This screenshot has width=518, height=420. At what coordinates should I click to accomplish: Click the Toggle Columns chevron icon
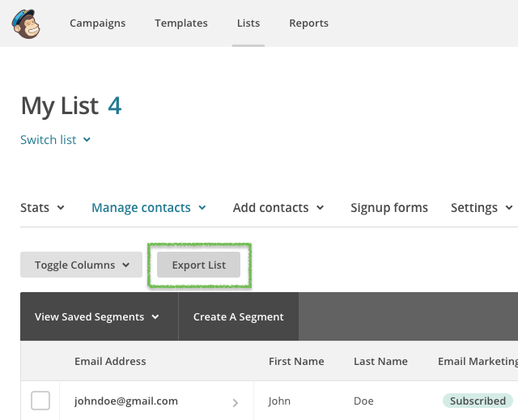[x=126, y=265]
